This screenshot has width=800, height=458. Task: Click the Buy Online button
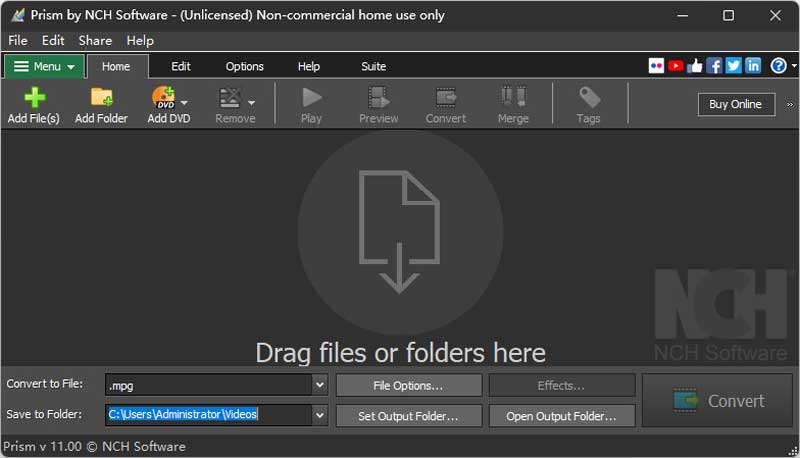pos(736,104)
